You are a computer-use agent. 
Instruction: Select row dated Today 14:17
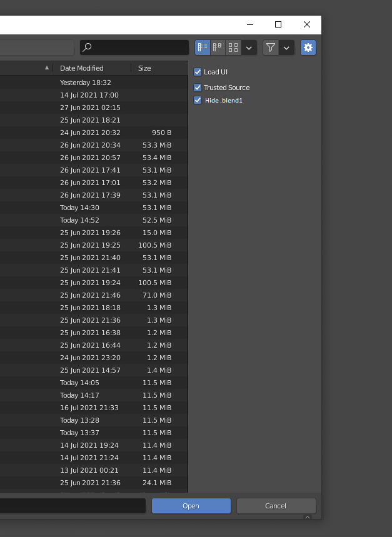point(94,395)
